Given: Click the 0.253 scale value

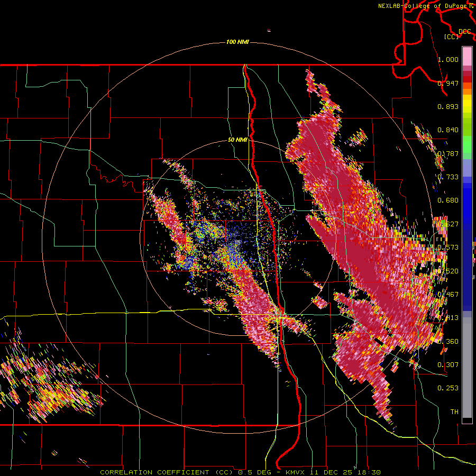Looking at the screenshot, I should click(x=448, y=388).
